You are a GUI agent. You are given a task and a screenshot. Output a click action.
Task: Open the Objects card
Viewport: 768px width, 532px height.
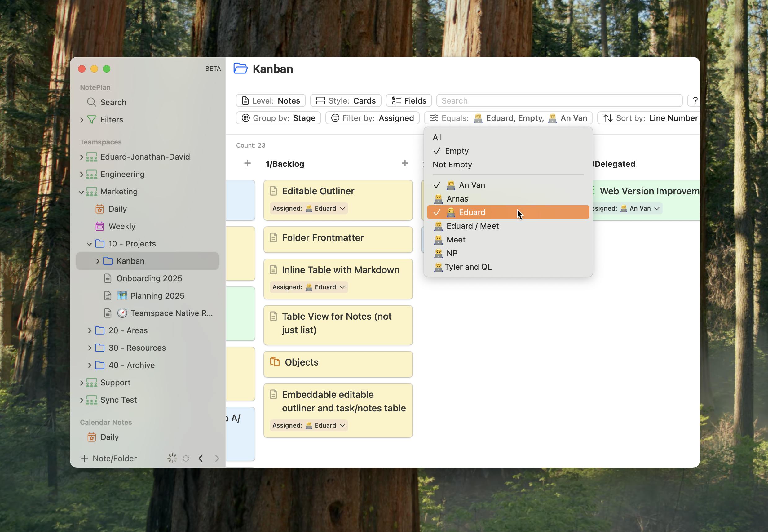(x=338, y=364)
